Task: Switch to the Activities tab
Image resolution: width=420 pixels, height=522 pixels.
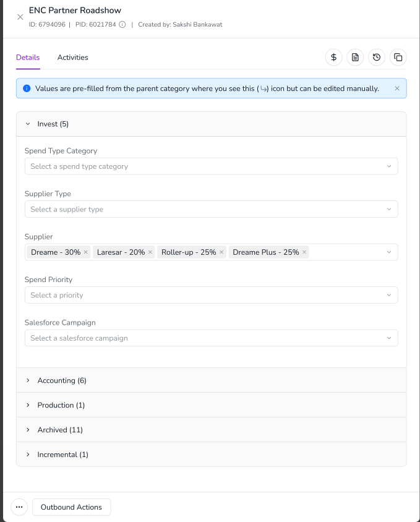Action: [72, 58]
